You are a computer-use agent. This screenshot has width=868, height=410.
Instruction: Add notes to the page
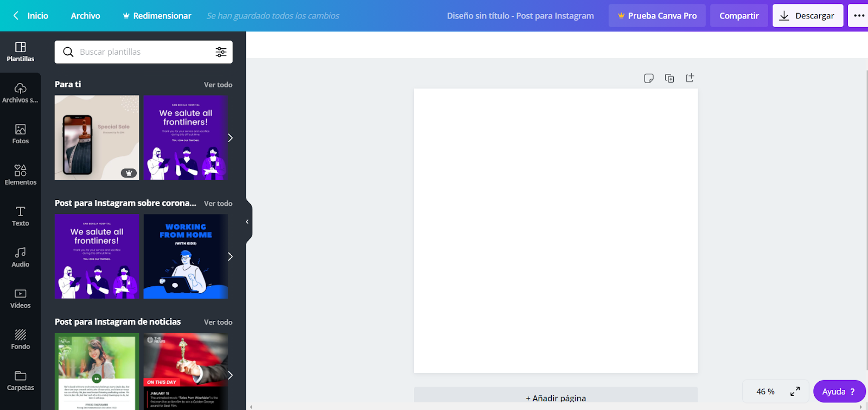[649, 78]
